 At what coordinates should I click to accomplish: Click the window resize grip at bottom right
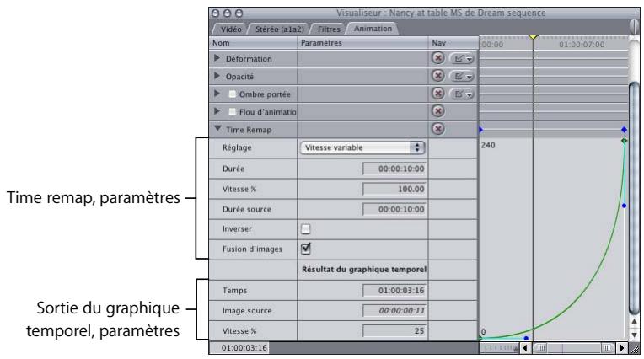coord(635,348)
